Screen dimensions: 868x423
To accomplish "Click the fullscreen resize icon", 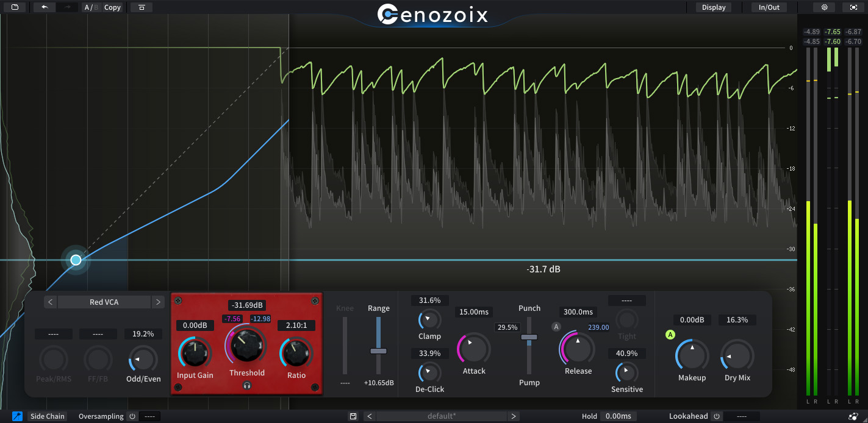I will click(853, 7).
